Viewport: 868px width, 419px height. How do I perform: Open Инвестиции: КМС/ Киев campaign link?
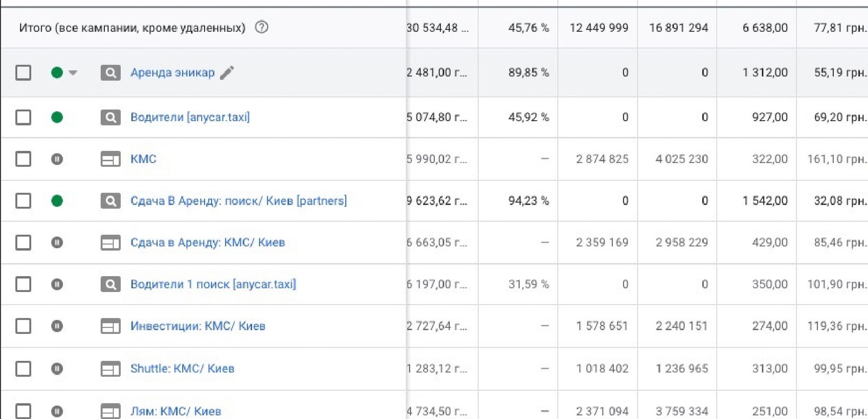(x=198, y=326)
